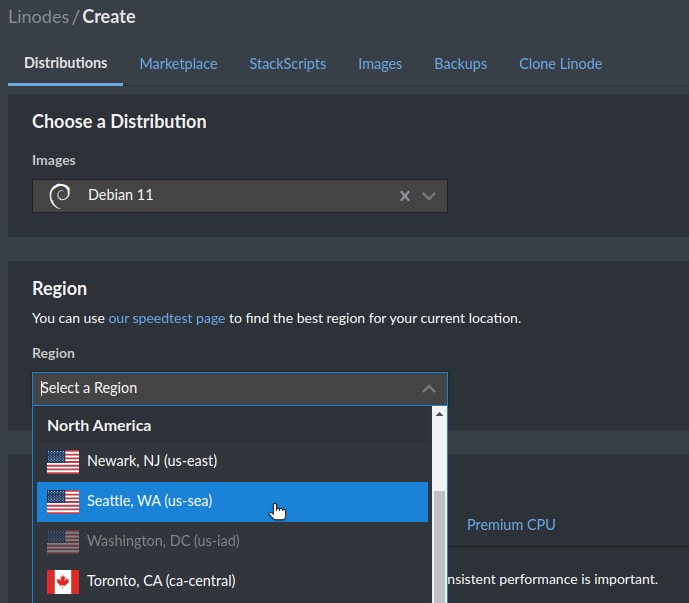Expand the Images dropdown chevron
This screenshot has width=689, height=603.
(x=429, y=196)
